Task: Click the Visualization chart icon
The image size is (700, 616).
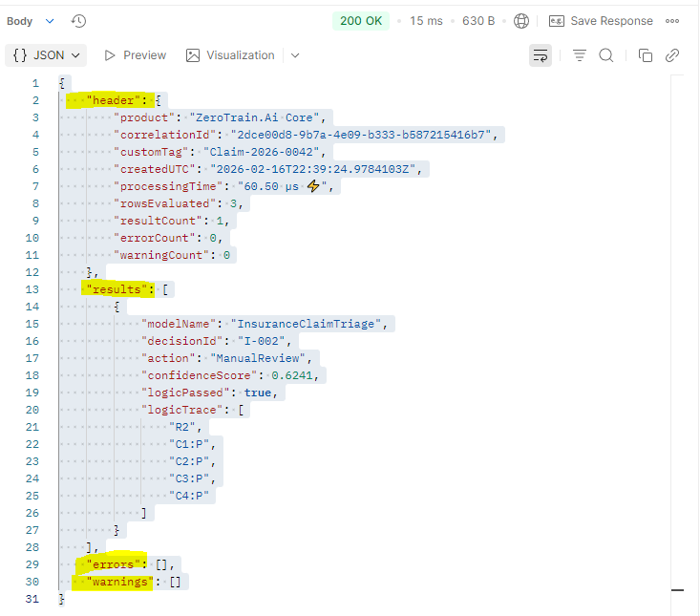Action: 193,55
